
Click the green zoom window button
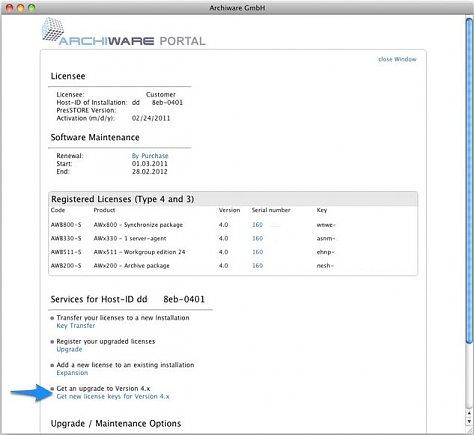[32, 7]
